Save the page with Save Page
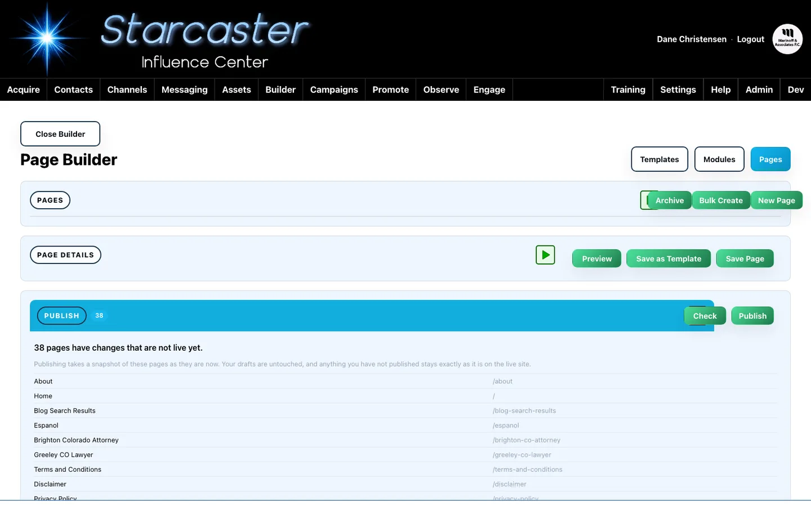This screenshot has width=811, height=532. [745, 259]
